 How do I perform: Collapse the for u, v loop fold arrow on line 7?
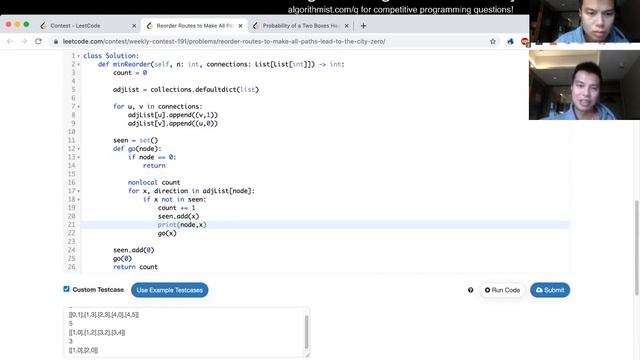point(78,107)
